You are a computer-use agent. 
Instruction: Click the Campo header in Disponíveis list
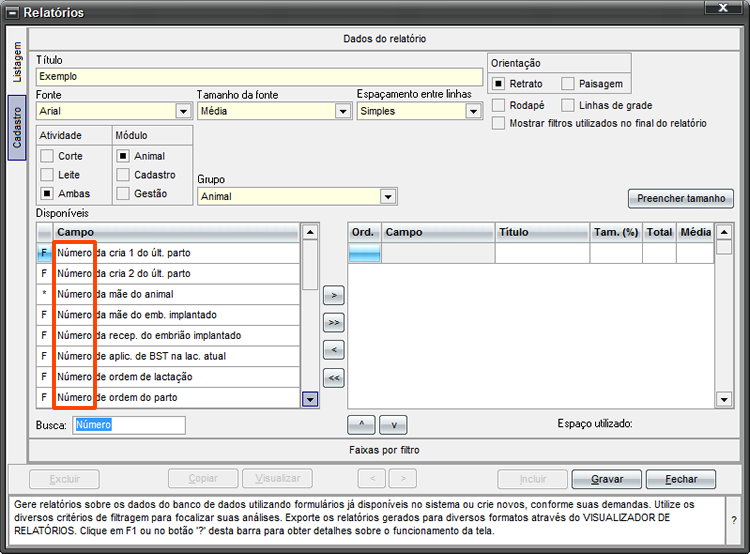[x=176, y=233]
